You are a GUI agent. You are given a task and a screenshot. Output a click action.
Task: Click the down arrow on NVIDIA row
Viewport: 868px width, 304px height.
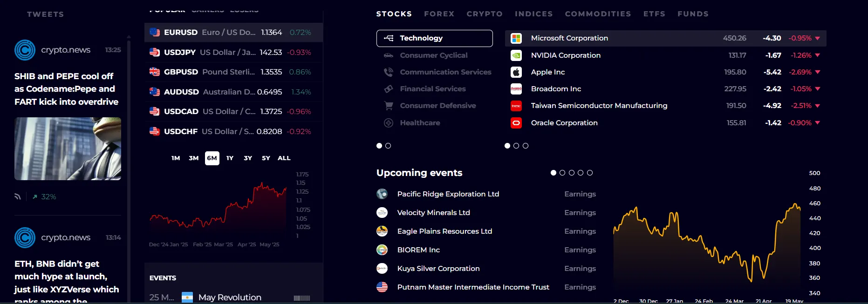point(818,55)
